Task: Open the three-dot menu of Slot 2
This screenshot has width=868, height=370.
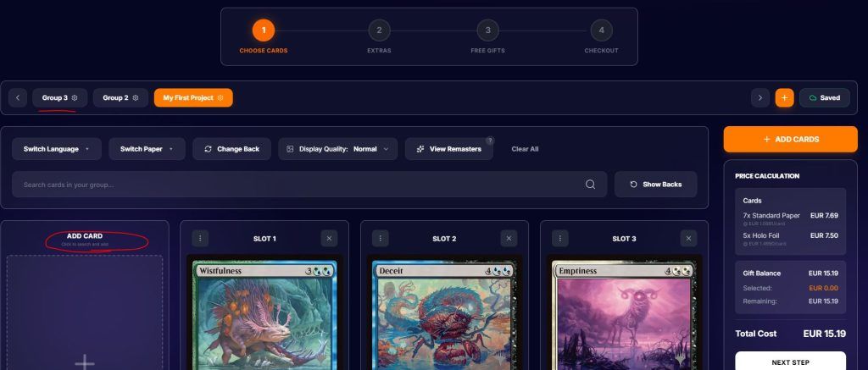Action: click(x=380, y=239)
